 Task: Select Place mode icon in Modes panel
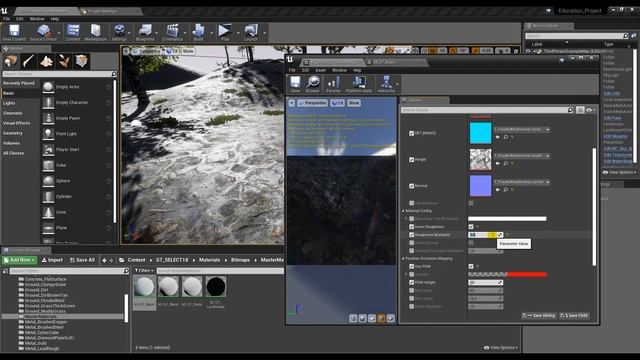point(11,61)
